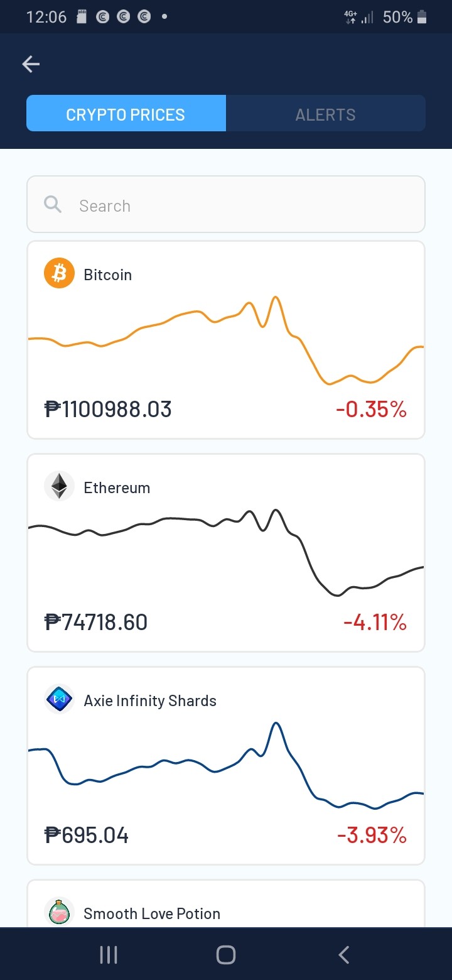Tap the Axie Infinity Shards logo icon
452x980 pixels.
[x=59, y=699]
